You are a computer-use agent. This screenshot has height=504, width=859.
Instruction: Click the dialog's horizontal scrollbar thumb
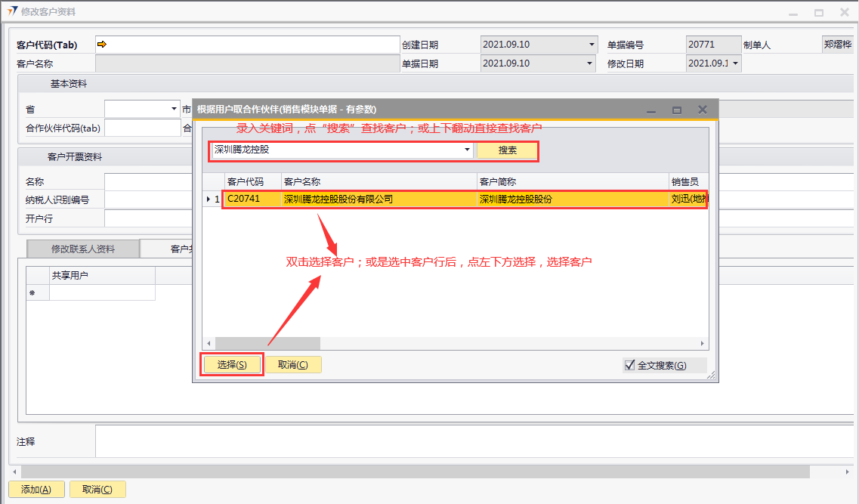point(257,343)
